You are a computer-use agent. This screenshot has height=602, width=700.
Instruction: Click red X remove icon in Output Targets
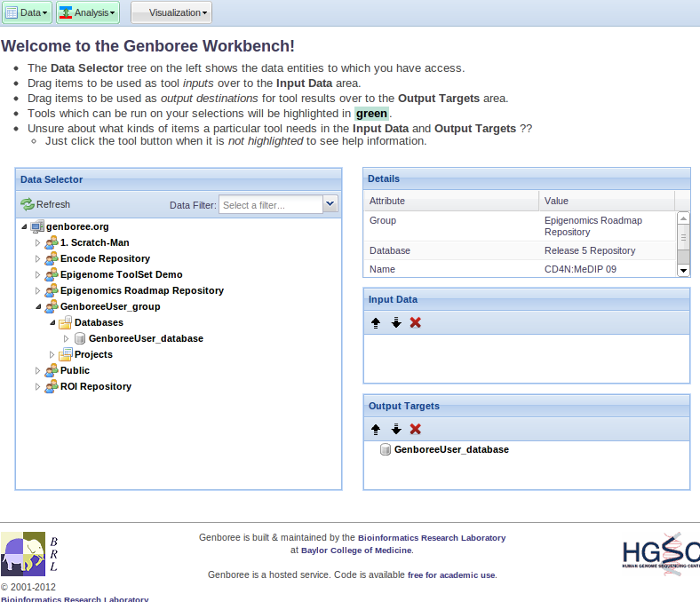click(x=415, y=429)
